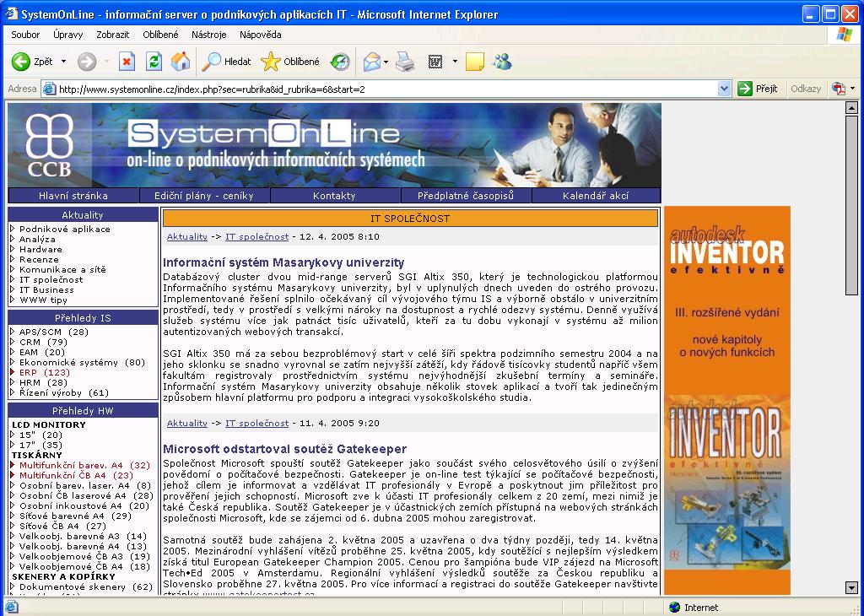
Task: Open the Úpravy menu
Action: pos(67,35)
